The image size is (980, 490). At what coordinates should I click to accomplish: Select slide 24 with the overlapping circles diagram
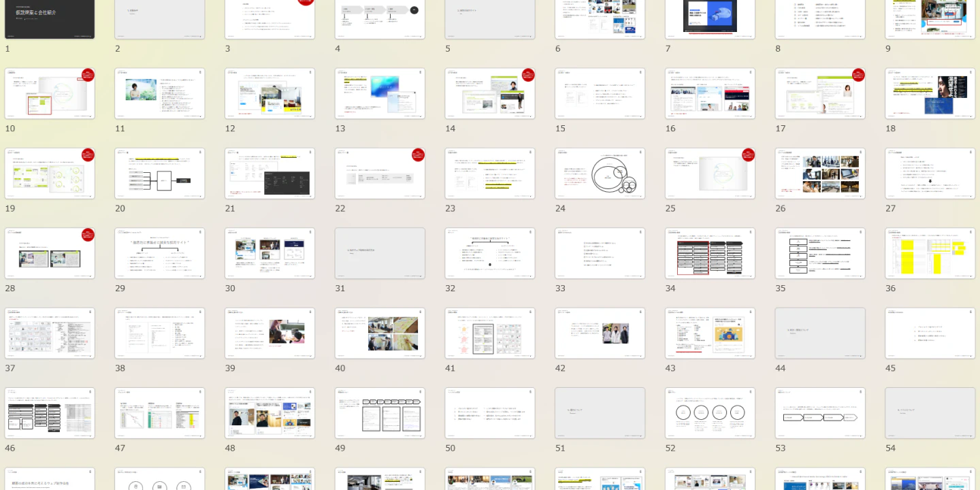pos(600,174)
